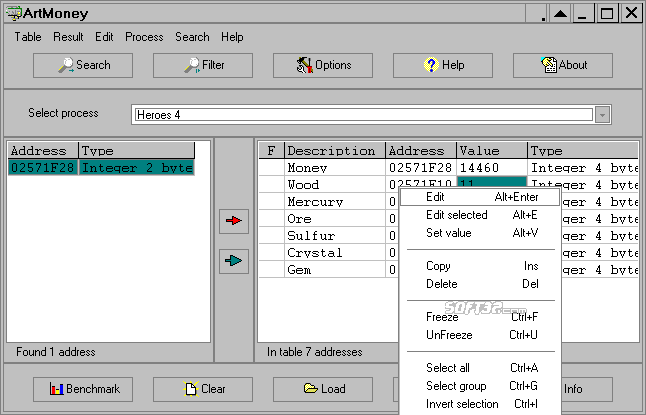The width and height of the screenshot is (646, 415).
Task: Open the About dialog button
Action: click(562, 65)
